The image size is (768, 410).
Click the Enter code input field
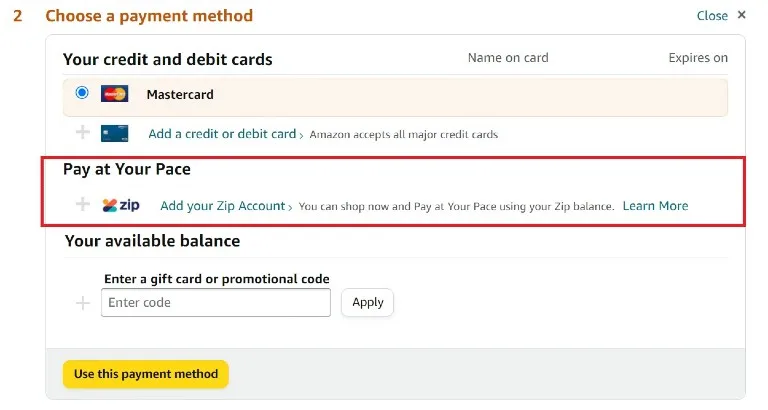click(x=216, y=302)
